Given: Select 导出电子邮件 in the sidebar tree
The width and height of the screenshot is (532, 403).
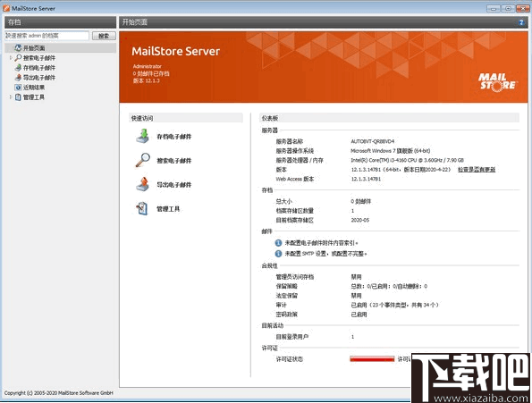Looking at the screenshot, I should pyautogui.click(x=39, y=78).
